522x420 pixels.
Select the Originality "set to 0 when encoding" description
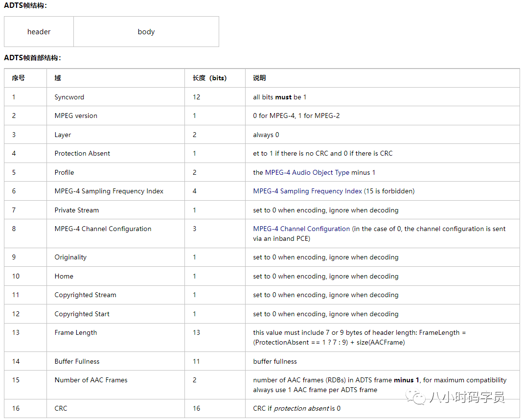(x=326, y=257)
